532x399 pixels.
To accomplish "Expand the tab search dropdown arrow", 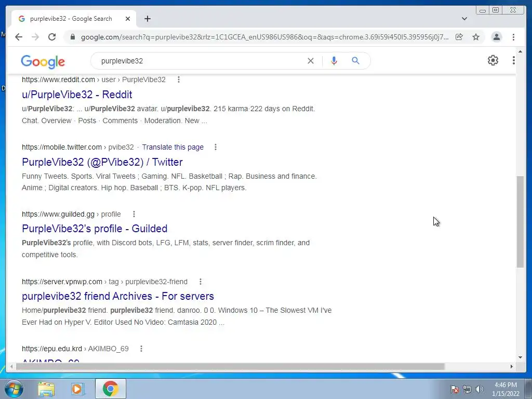I will 464,19.
